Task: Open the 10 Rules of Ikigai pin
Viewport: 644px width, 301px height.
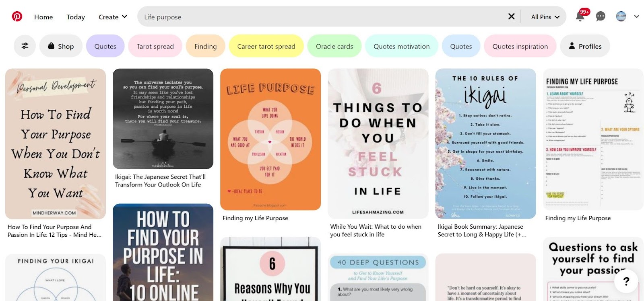Action: click(485, 143)
